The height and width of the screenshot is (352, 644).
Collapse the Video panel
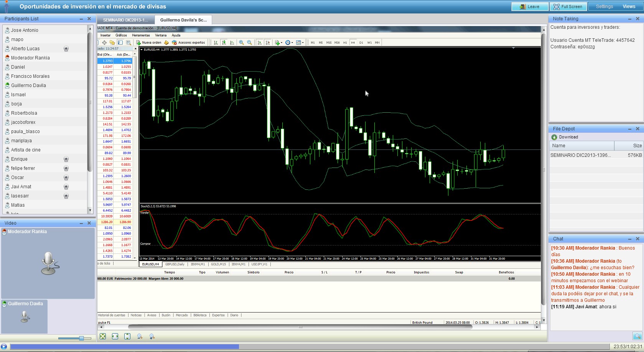(81, 223)
